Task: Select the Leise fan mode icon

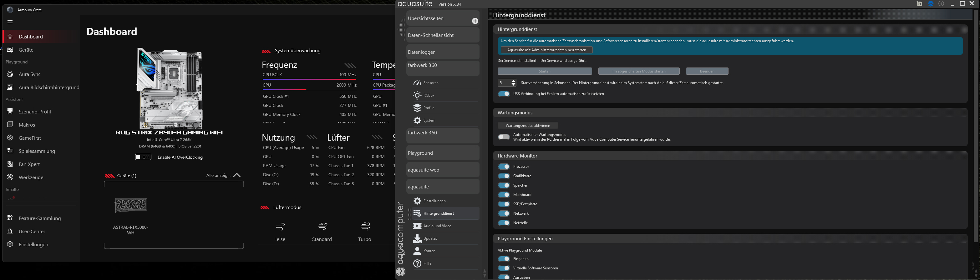Action: tap(280, 227)
